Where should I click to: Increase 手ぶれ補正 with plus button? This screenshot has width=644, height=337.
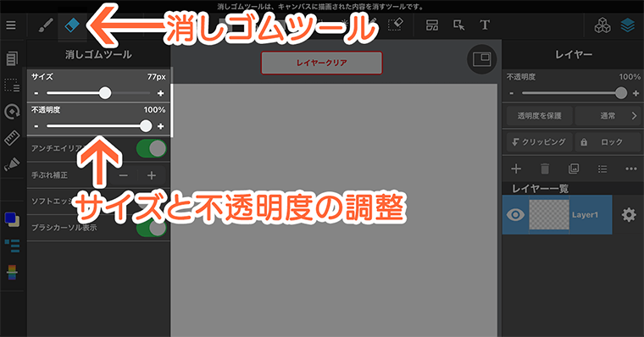point(152,175)
